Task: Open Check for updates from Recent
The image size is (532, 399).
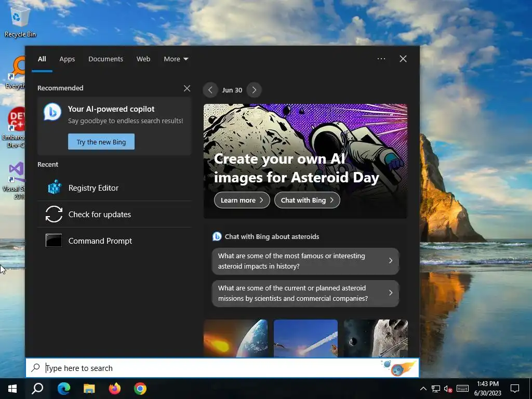Action: (115, 214)
